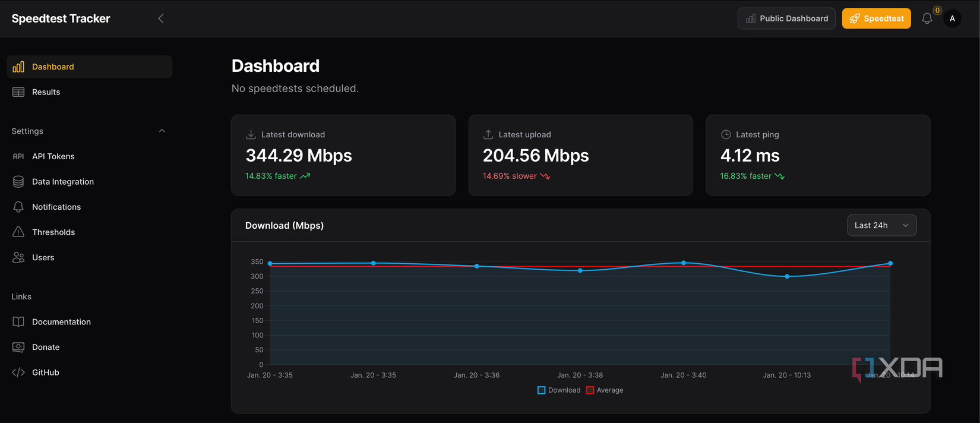Click the Donate banknote icon
Image resolution: width=980 pixels, height=423 pixels.
tap(18, 347)
